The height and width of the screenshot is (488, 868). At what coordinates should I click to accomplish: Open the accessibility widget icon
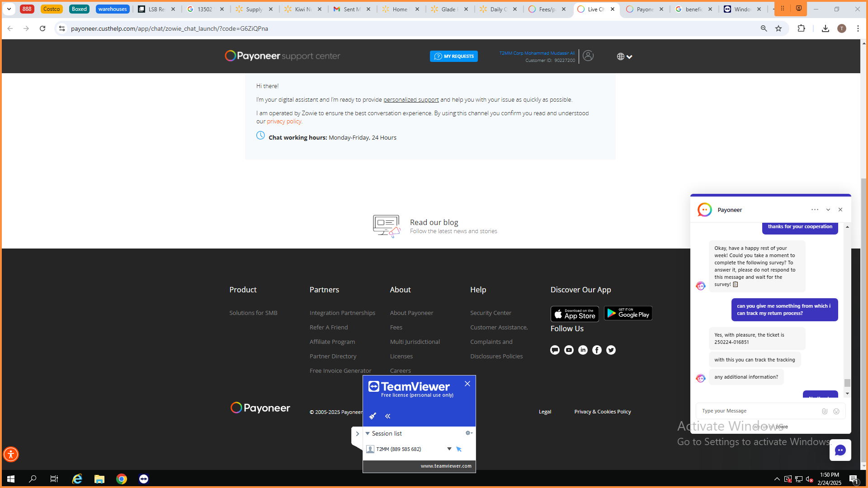pyautogui.click(x=11, y=454)
